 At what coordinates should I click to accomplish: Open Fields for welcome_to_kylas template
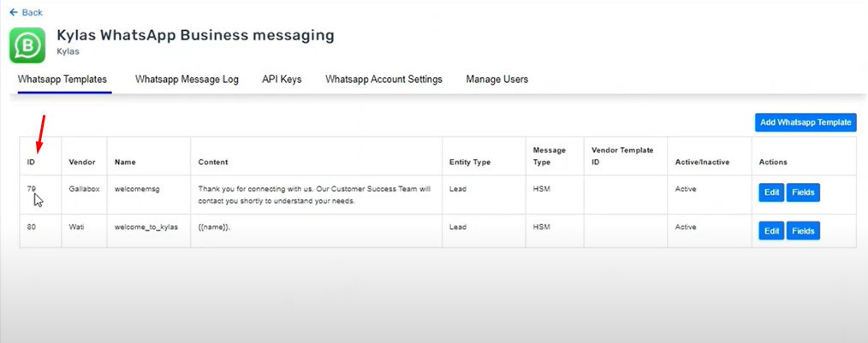coord(803,231)
